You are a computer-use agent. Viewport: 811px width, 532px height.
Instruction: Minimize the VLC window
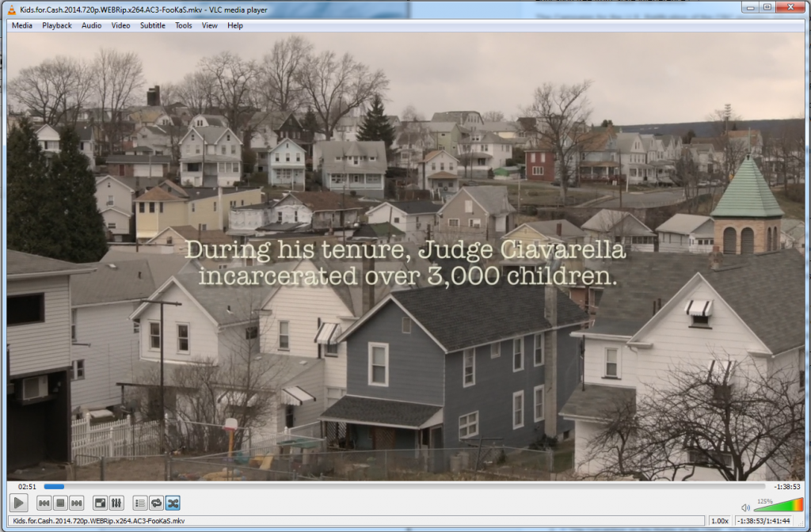(749, 7)
